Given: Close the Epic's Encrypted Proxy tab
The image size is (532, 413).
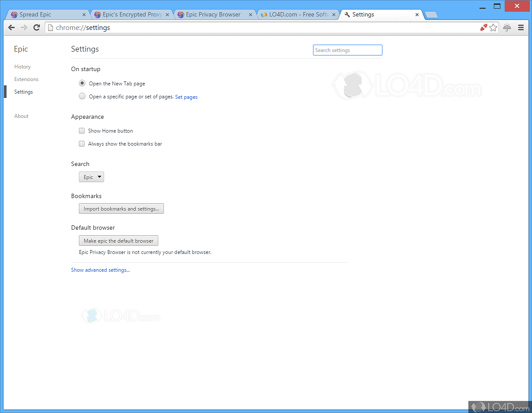Looking at the screenshot, I should click(167, 15).
